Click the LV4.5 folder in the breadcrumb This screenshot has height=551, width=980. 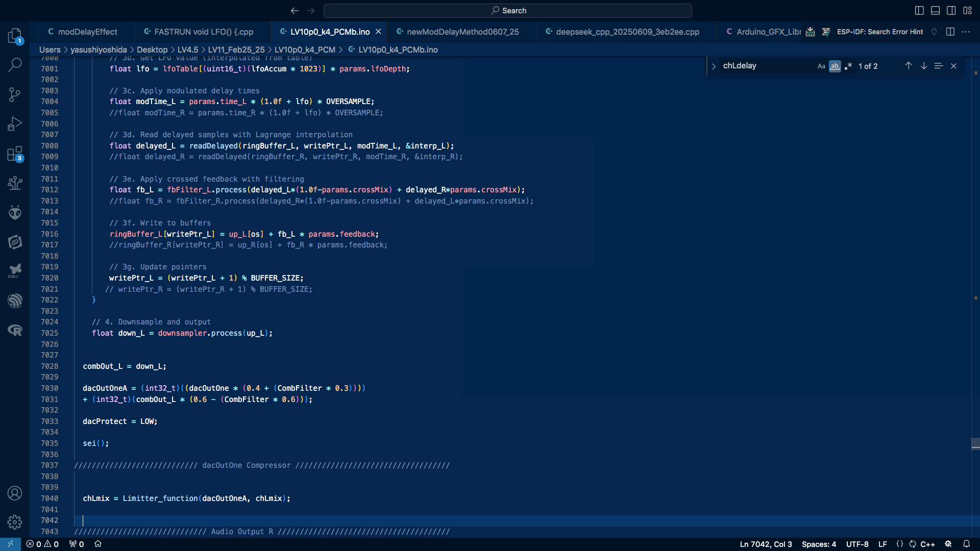pos(187,49)
